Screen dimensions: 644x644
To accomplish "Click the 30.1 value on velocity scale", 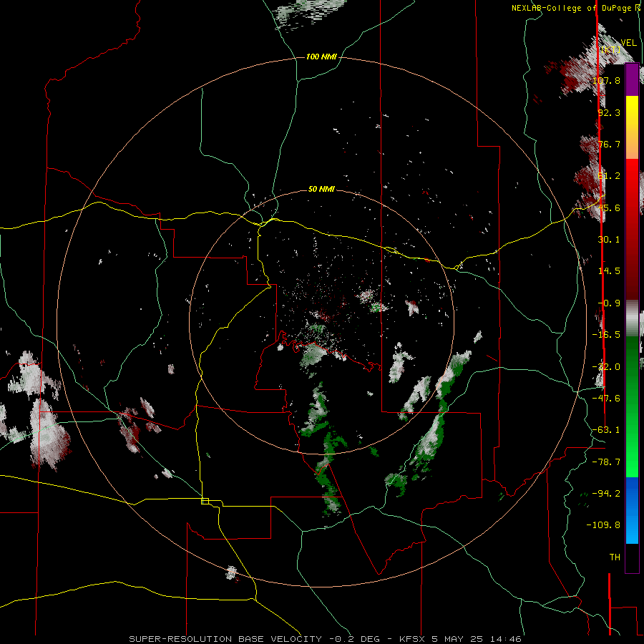I will [609, 240].
